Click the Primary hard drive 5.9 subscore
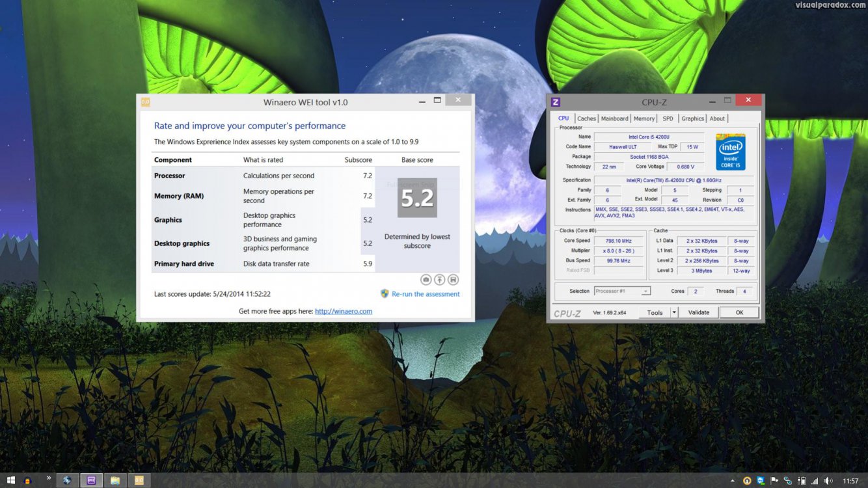The image size is (868, 488). coord(368,264)
